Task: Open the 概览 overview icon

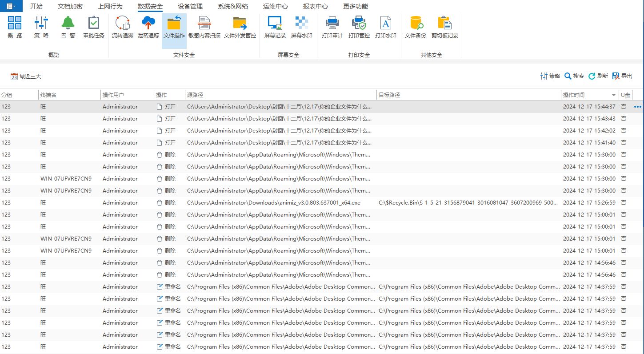Action: pos(15,27)
